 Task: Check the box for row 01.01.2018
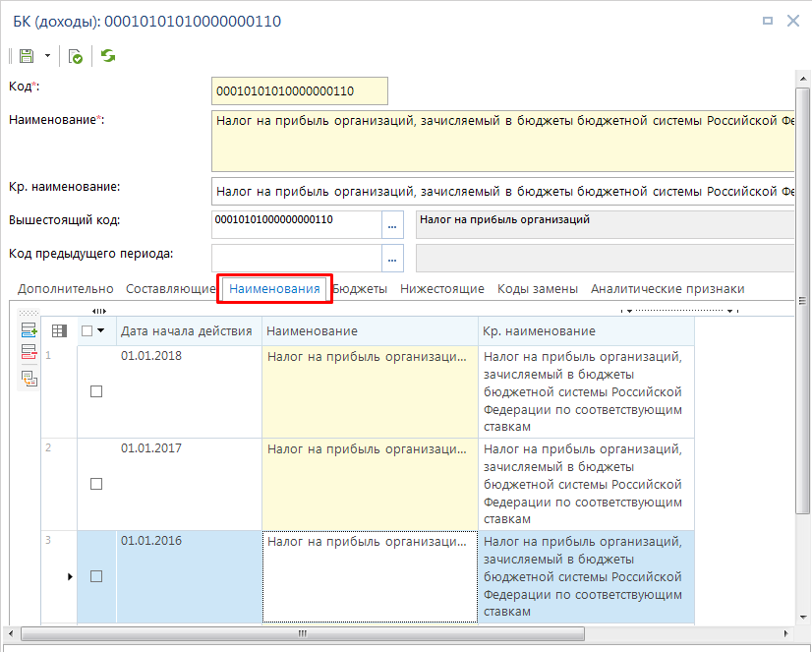tap(96, 391)
